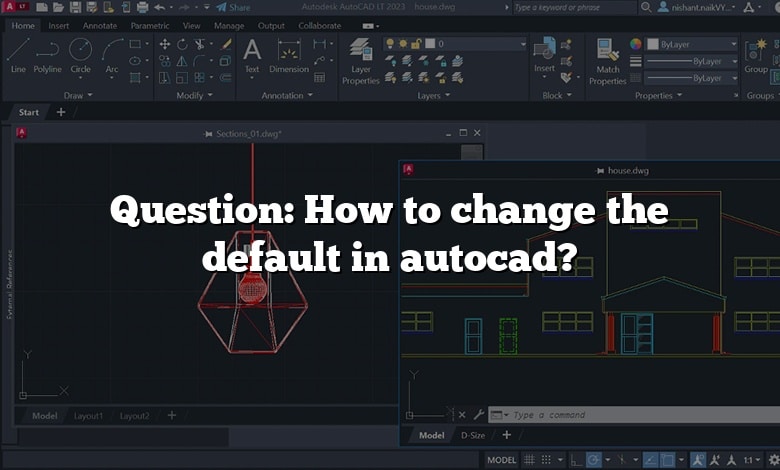Select the Copy tool in Modify panel
Viewport: 780px width, 470px height.
tap(165, 61)
